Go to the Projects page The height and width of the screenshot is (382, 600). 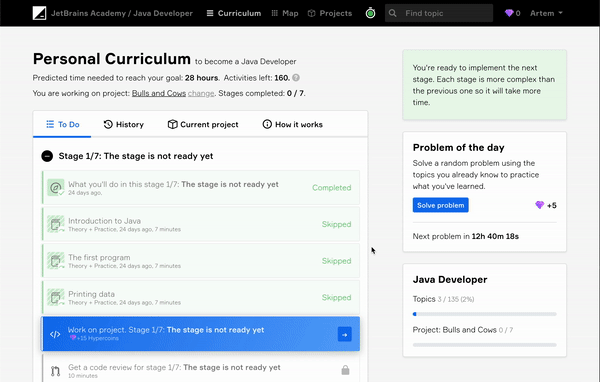coord(330,13)
